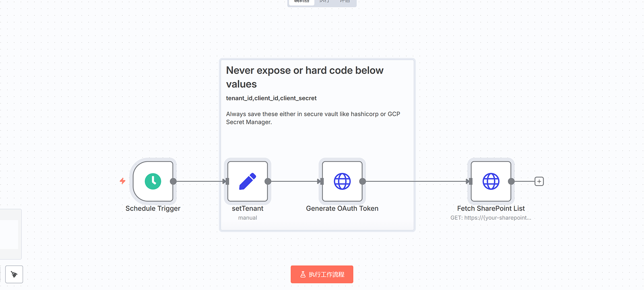
Task: Click the Generate OAuth Token output connector
Action: (363, 181)
